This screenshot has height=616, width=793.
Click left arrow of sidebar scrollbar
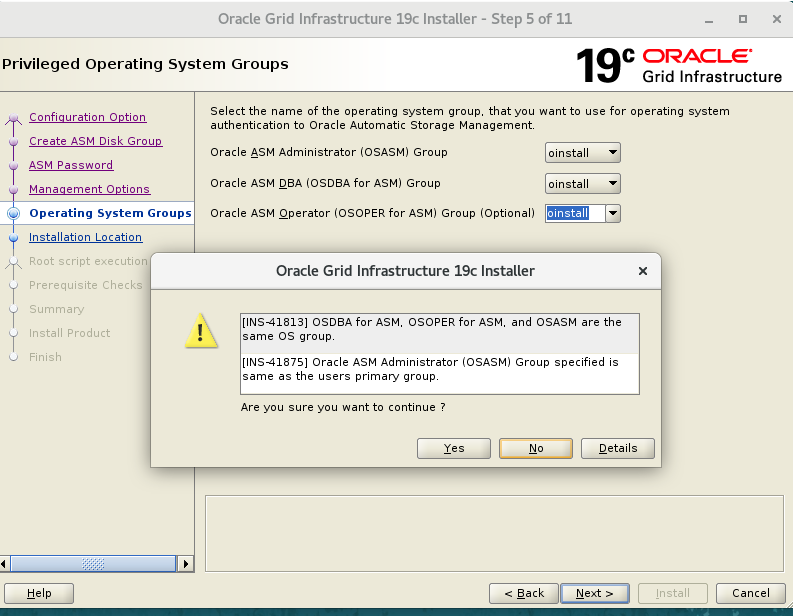click(x=5, y=563)
